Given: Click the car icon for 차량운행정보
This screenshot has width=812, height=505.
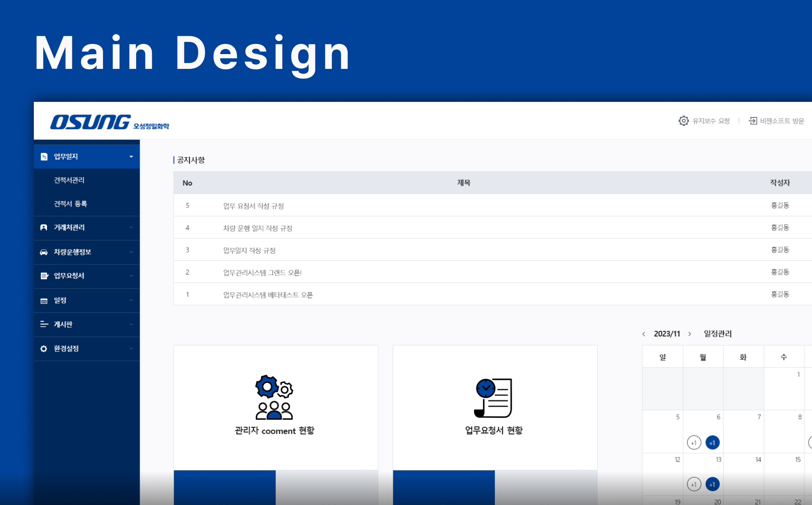Looking at the screenshot, I should [x=44, y=252].
